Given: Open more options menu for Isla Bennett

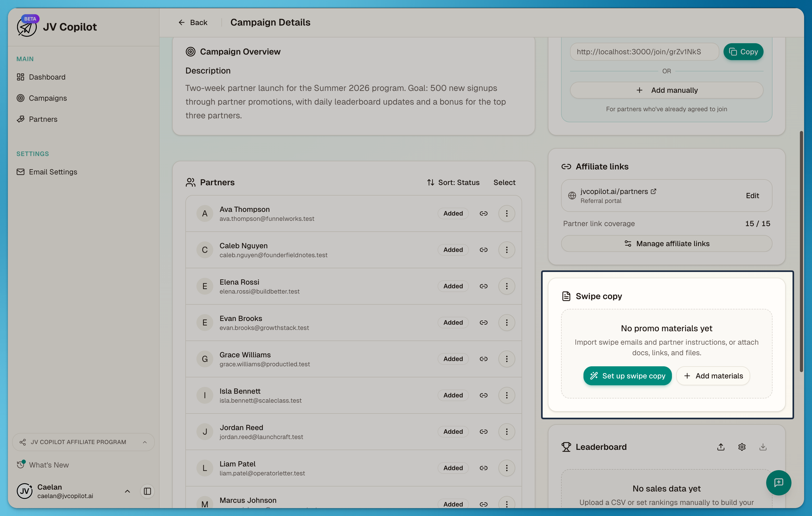Looking at the screenshot, I should (x=507, y=395).
